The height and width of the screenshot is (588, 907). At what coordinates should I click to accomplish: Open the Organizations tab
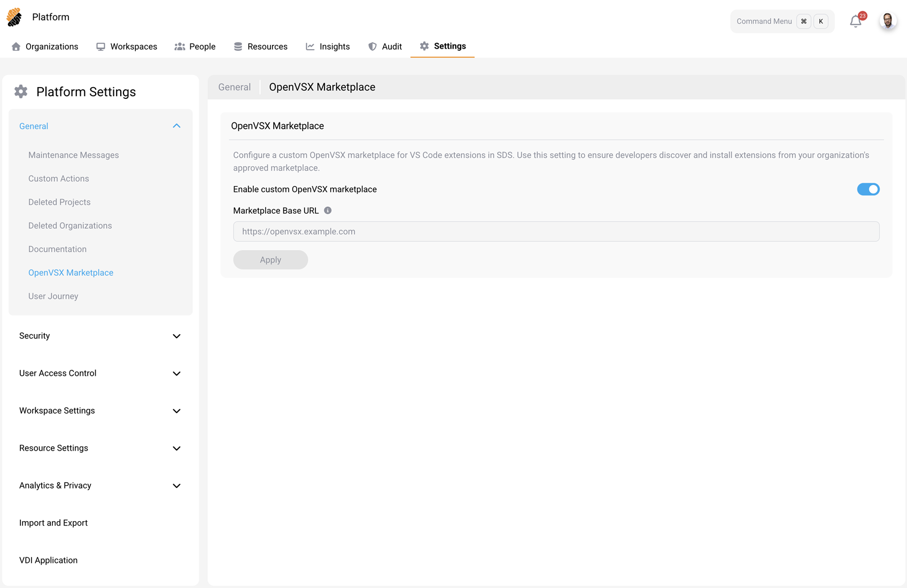(45, 47)
